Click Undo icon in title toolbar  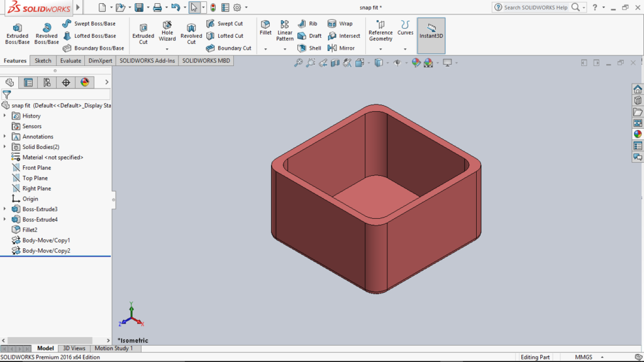pyautogui.click(x=176, y=8)
